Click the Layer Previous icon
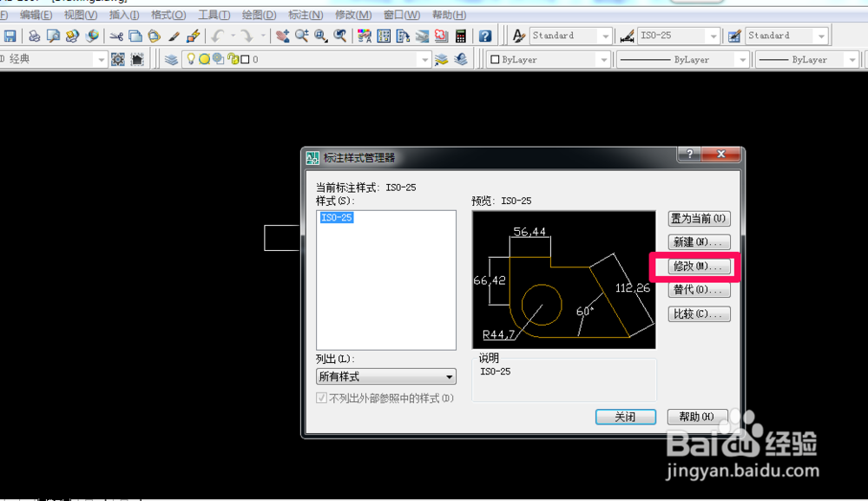The image size is (868, 501). point(461,59)
